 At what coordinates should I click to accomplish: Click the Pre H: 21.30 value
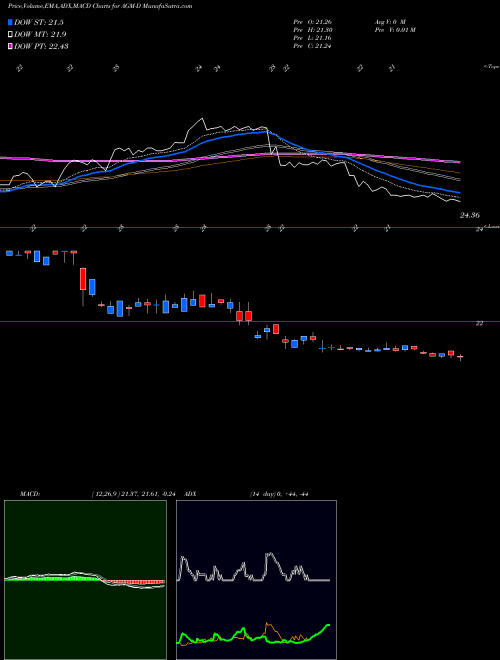(x=312, y=30)
